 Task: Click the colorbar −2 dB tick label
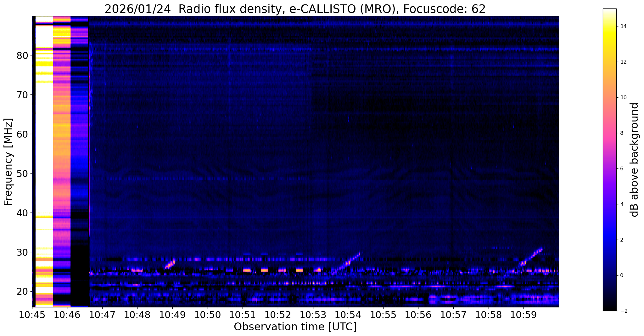(623, 311)
